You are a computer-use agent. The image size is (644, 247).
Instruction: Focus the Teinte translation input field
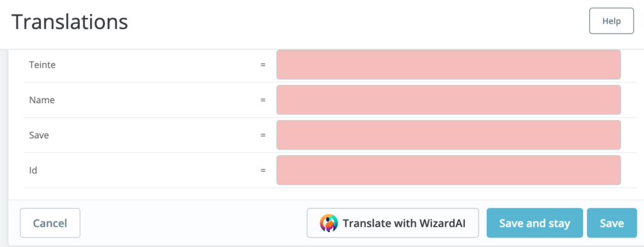448,65
